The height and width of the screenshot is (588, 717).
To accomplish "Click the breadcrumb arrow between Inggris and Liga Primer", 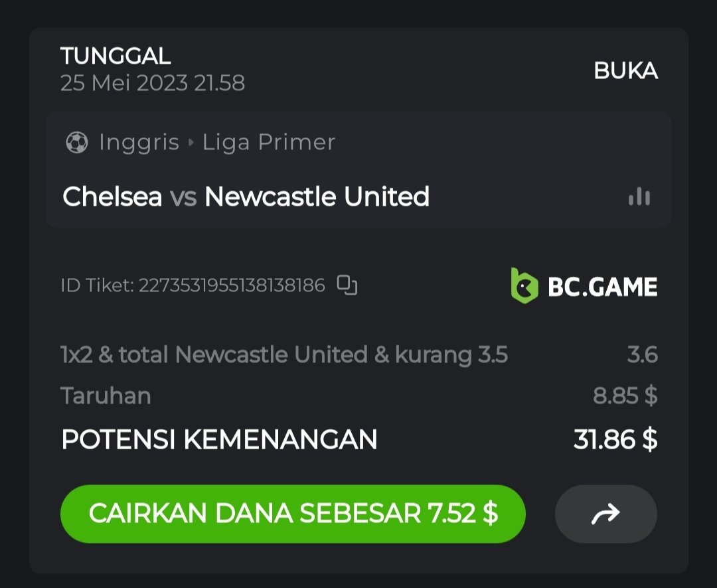I will click(191, 143).
